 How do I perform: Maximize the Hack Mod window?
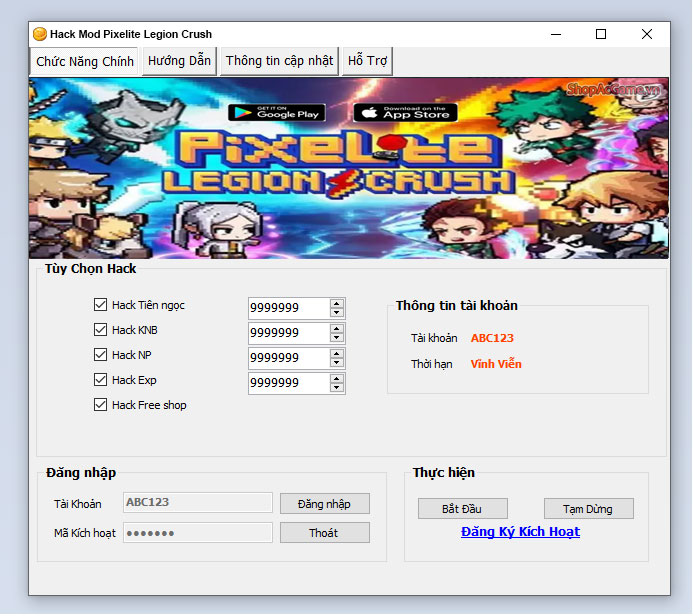601,34
